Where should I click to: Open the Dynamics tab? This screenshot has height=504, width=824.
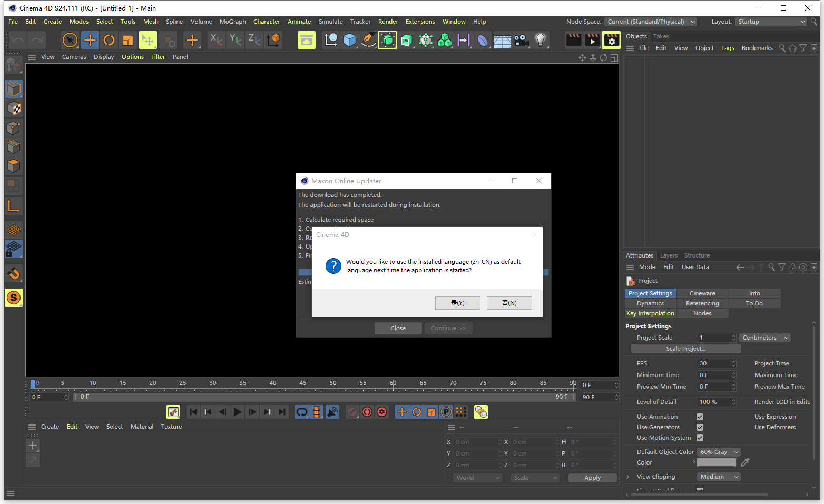tap(651, 303)
